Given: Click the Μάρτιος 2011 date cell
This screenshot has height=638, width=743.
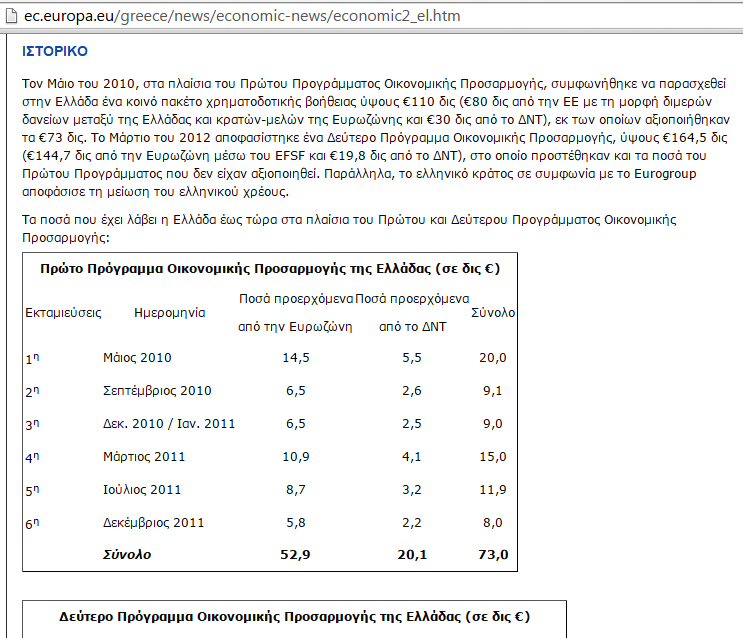Looking at the screenshot, I should click(143, 457).
